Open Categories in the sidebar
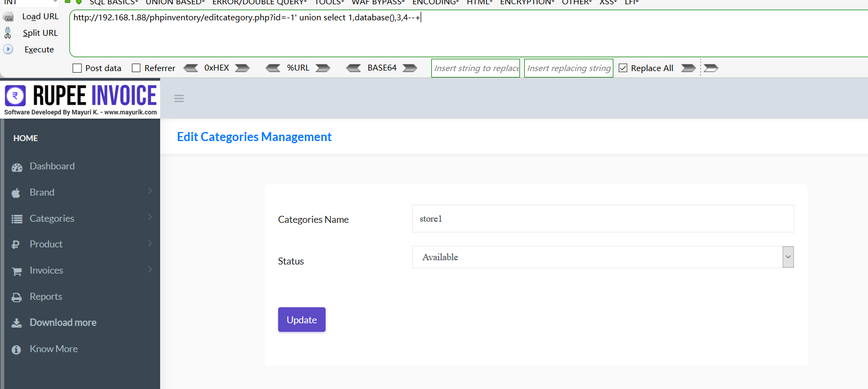The height and width of the screenshot is (389, 868). 52,219
